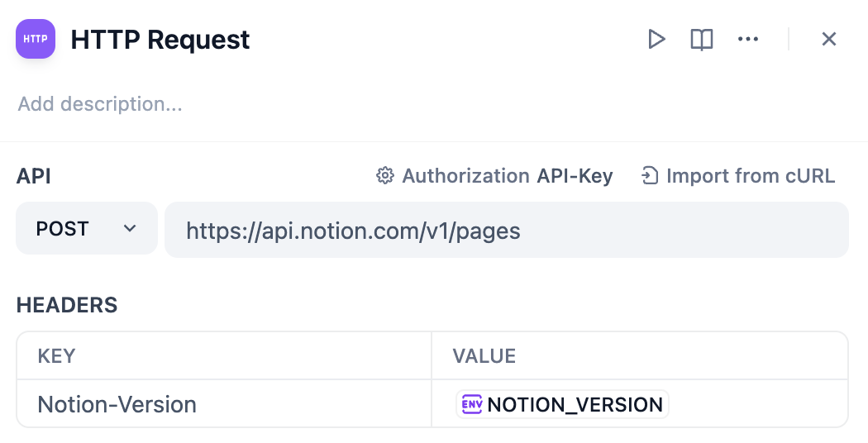Click the ENV badge icon in value cell
Screen dimensions: 868x443
click(472, 404)
